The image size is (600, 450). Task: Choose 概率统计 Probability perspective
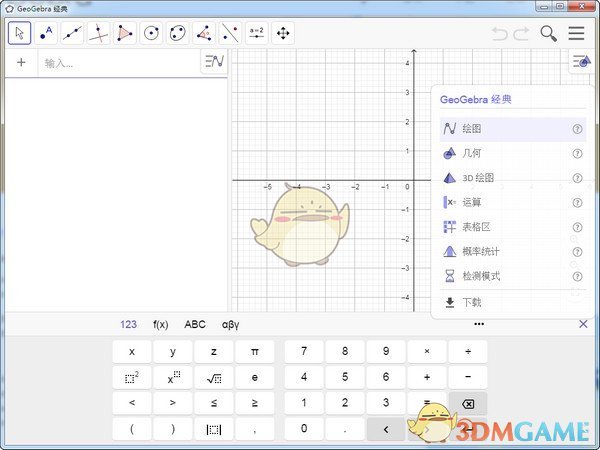(x=513, y=251)
